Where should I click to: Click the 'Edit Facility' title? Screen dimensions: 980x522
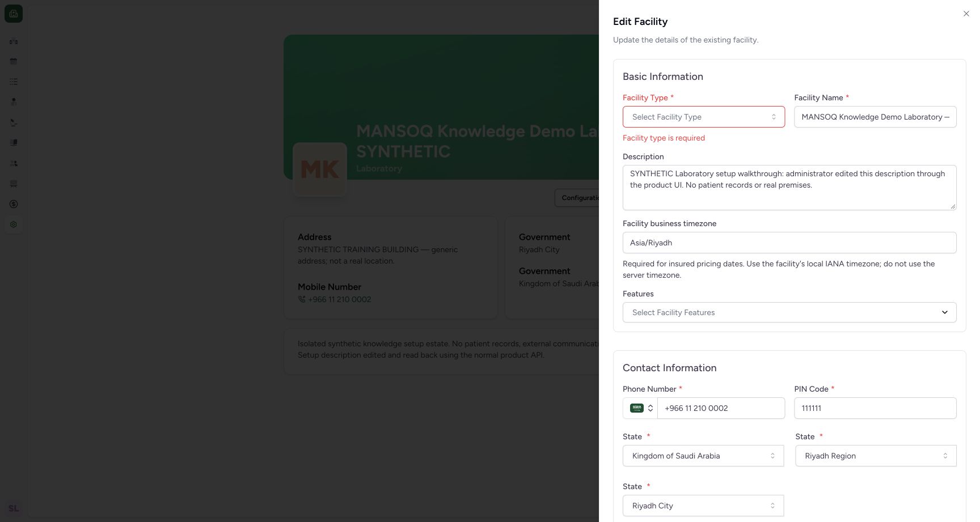pyautogui.click(x=640, y=22)
